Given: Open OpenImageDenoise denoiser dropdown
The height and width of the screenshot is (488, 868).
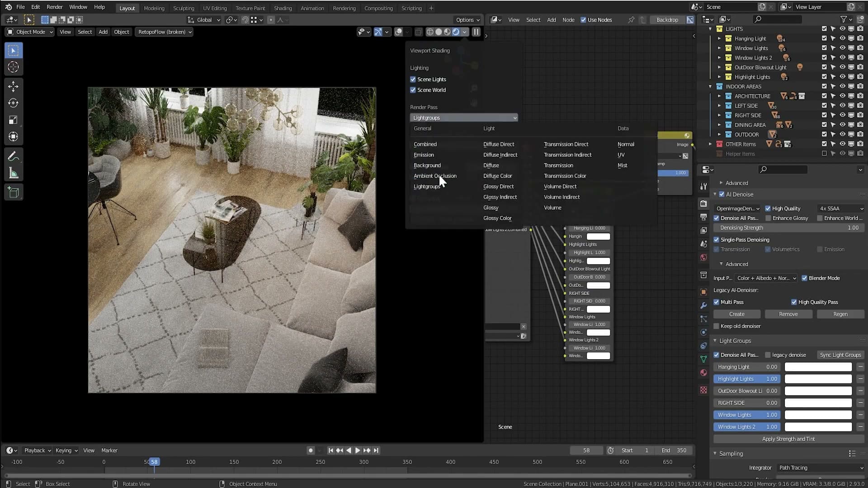Looking at the screenshot, I should 737,208.
